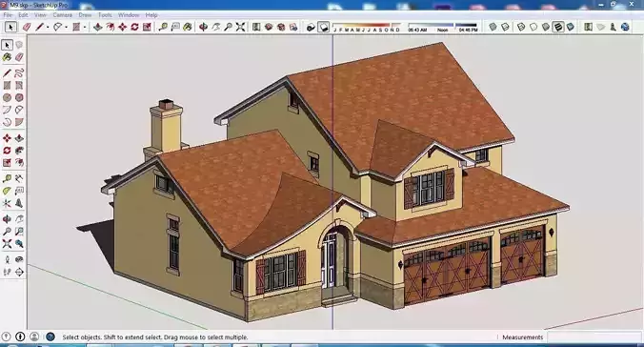Pick the Tape Measure tool in top toolbar
This screenshot has width=644, height=347.
(163, 27)
